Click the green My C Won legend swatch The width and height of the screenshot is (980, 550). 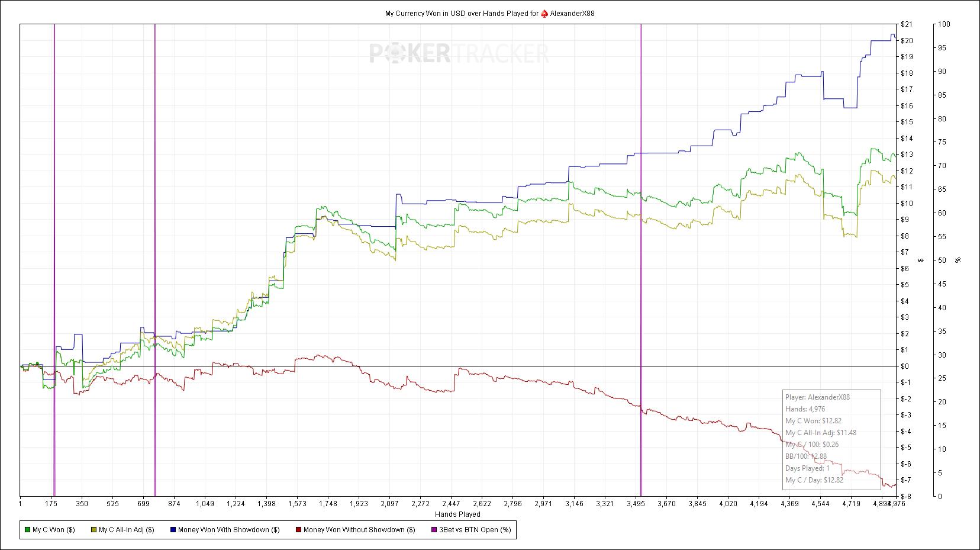coord(27,530)
